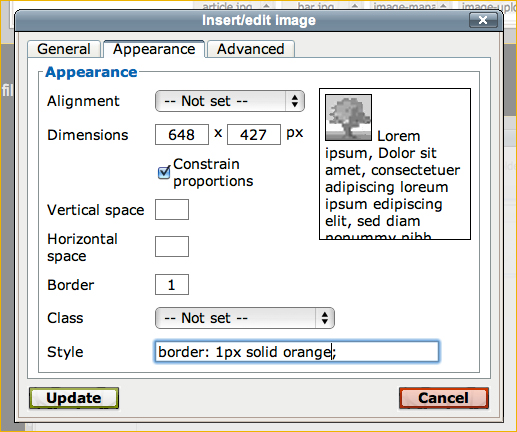Close the Insert/edit image dialog
Viewport: 517px width, 432px height.
483,20
